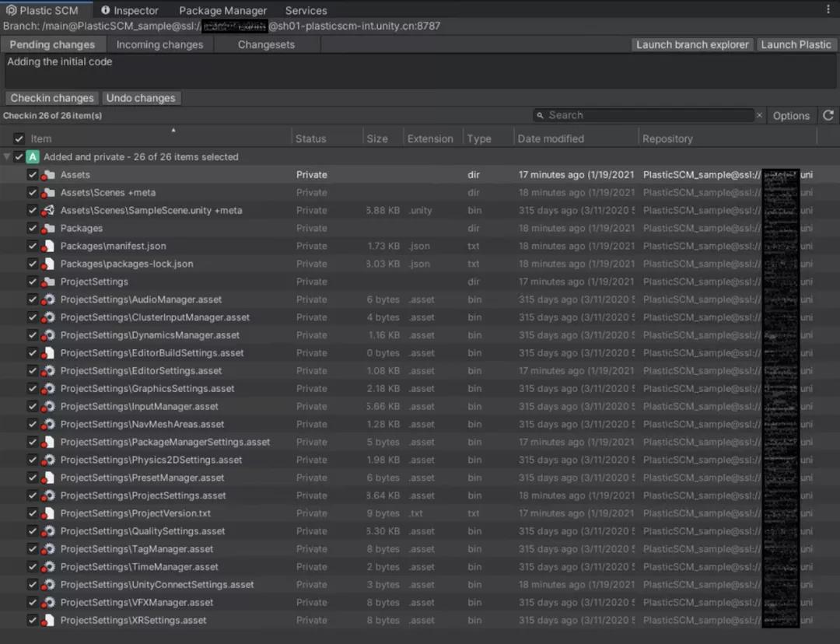Click the AudioManager.asset gear icon
Viewport: 840px width, 644px height.
48,299
